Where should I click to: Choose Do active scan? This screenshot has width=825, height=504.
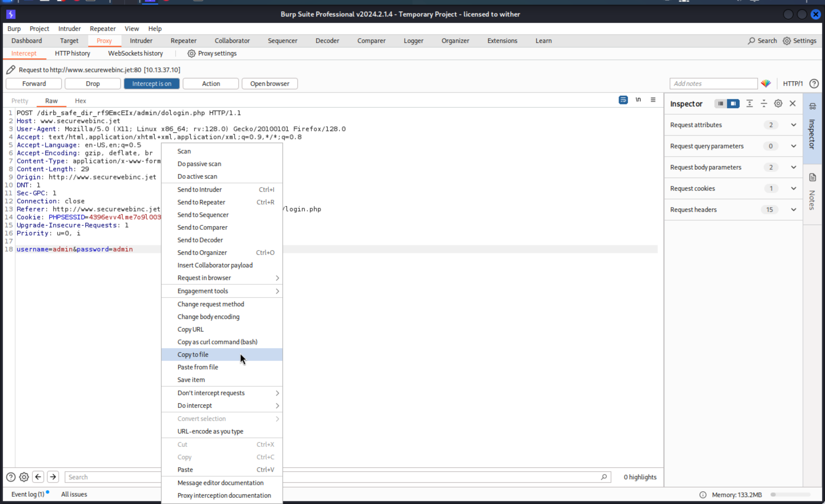[x=222, y=176]
